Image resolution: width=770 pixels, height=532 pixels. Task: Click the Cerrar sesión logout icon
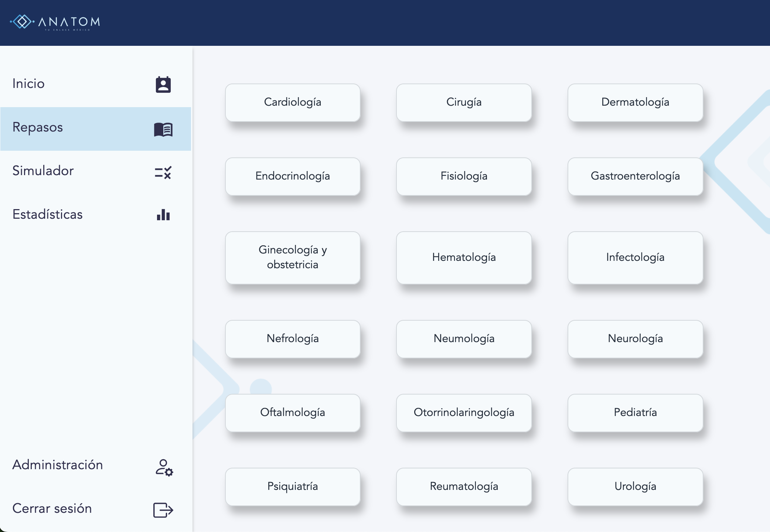pyautogui.click(x=163, y=510)
